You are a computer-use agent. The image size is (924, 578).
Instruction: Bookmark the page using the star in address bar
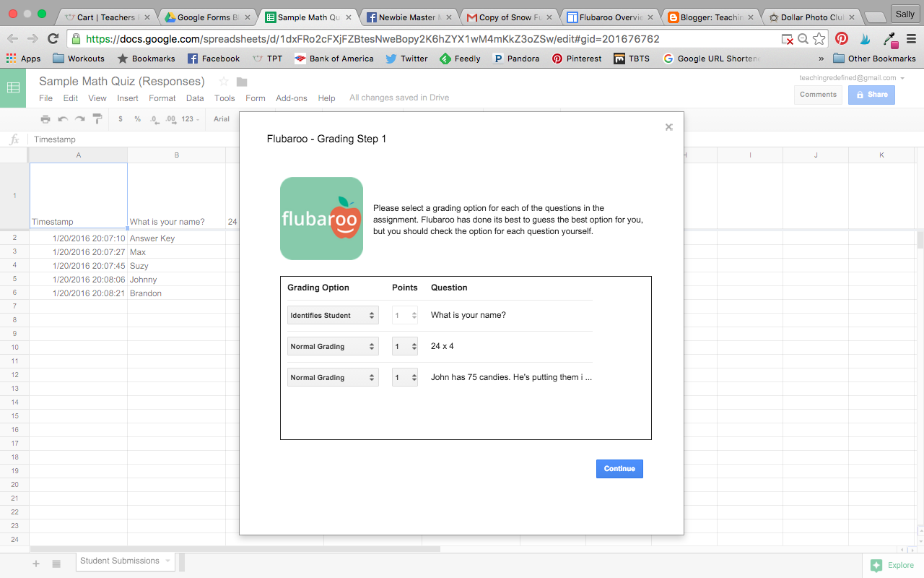819,39
